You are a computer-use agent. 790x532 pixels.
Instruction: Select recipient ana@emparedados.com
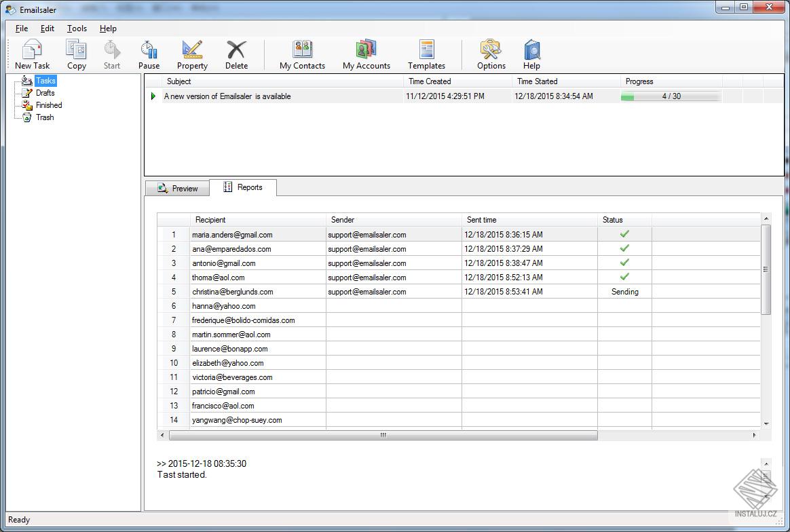231,249
